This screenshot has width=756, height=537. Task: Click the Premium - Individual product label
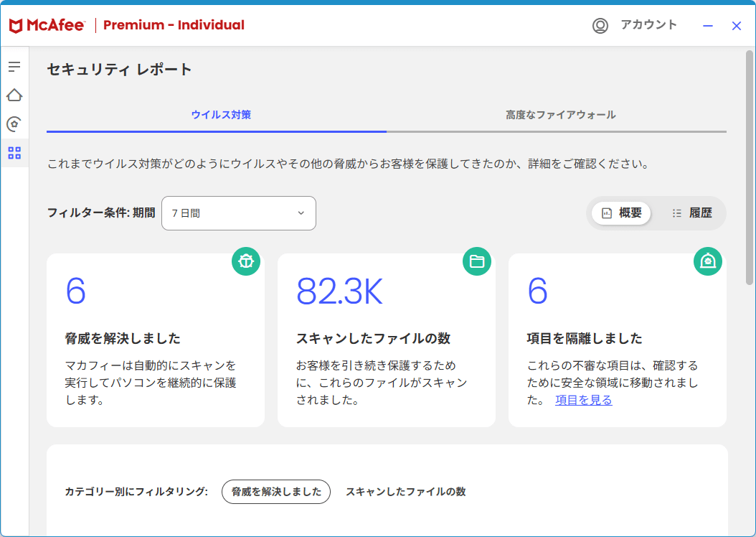point(174,25)
